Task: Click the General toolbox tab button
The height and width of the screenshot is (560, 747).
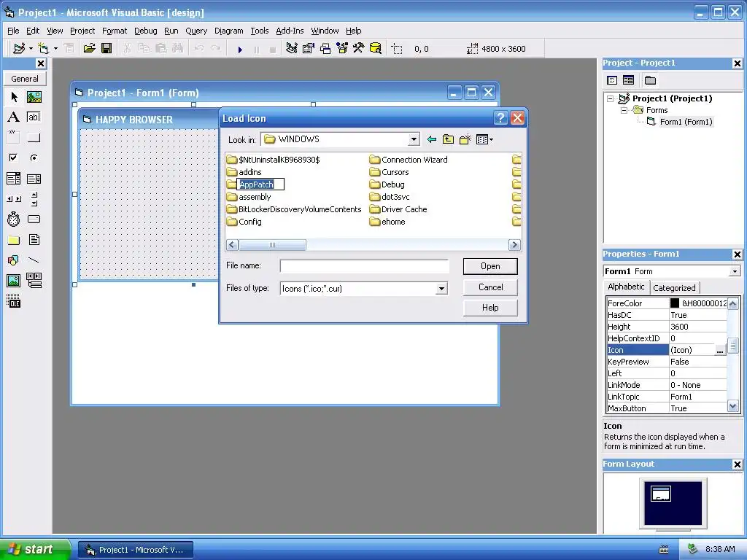Action: tap(25, 79)
